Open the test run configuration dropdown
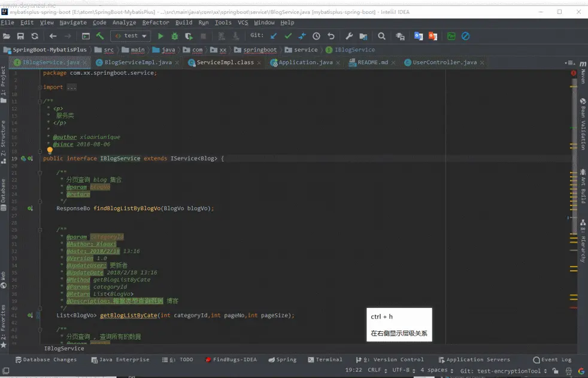Screen dimensions: 588x378 [x=131, y=36]
